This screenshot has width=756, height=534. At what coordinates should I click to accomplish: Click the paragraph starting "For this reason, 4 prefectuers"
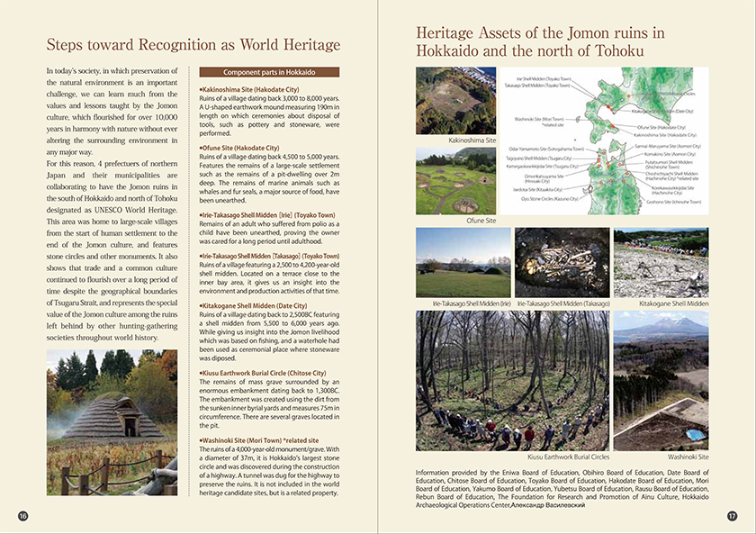112,250
